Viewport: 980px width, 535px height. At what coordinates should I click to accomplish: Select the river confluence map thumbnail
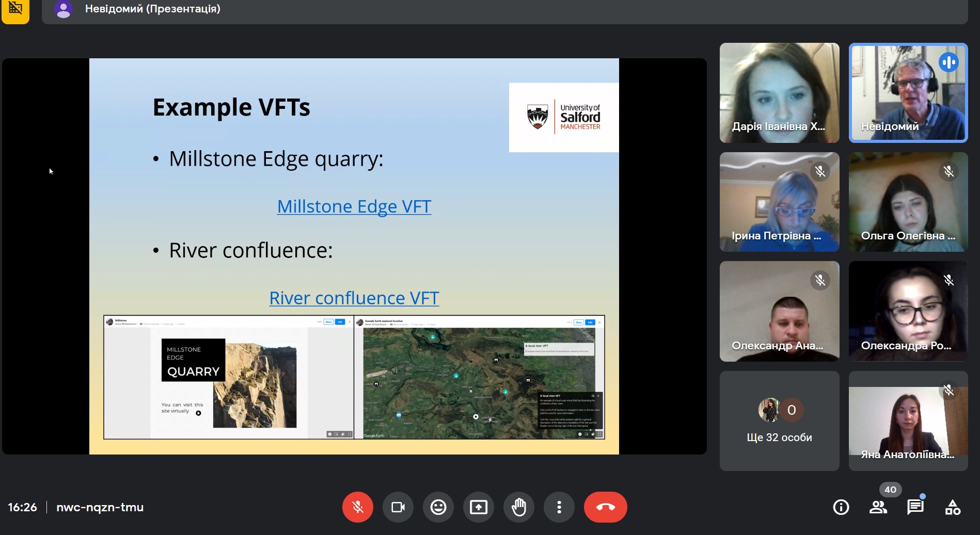(479, 377)
